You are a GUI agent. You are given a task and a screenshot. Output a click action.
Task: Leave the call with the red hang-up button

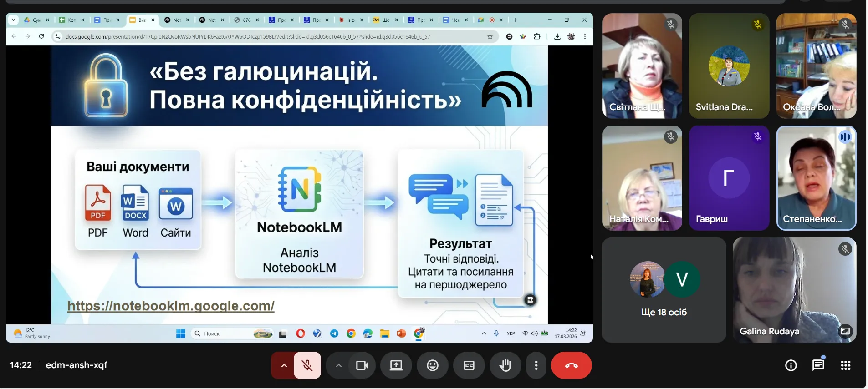pyautogui.click(x=572, y=365)
